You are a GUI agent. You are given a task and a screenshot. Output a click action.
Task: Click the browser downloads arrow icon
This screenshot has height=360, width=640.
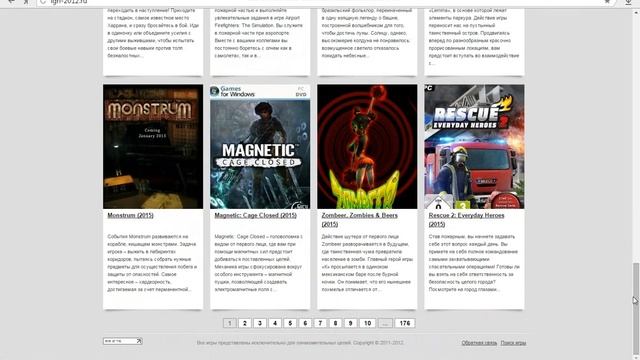click(x=628, y=2)
